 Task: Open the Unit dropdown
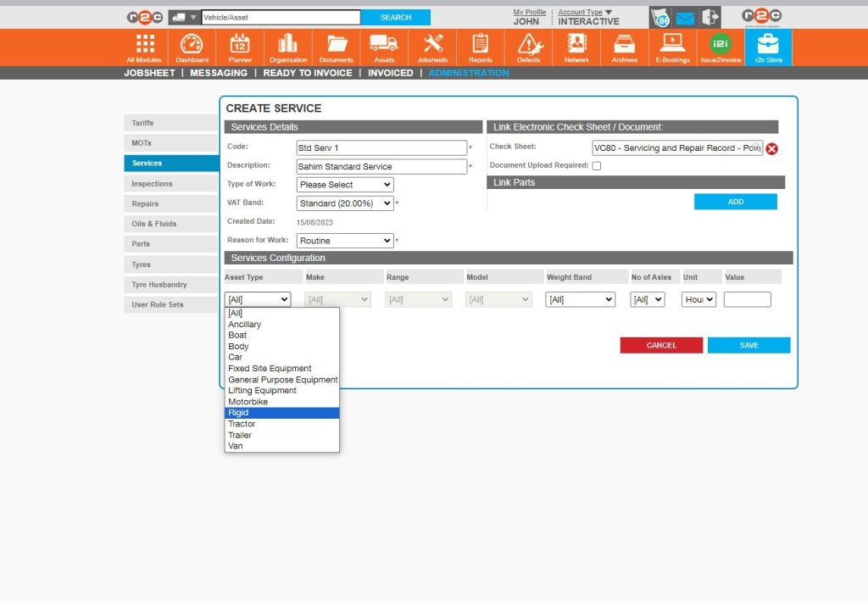698,299
